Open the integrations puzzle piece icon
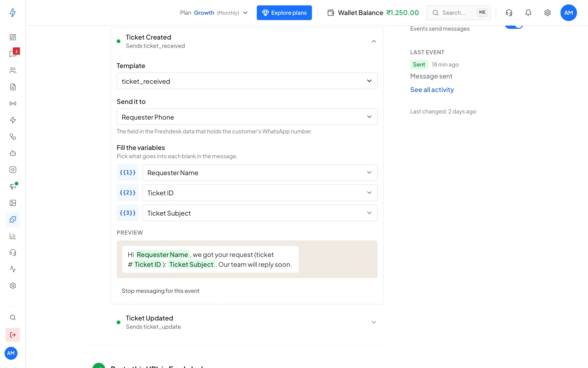 [13, 219]
